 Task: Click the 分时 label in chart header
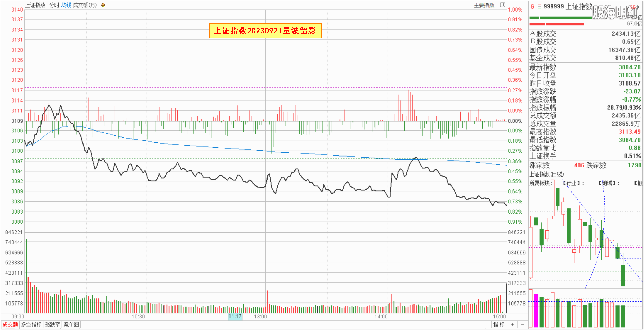pyautogui.click(x=54, y=5)
